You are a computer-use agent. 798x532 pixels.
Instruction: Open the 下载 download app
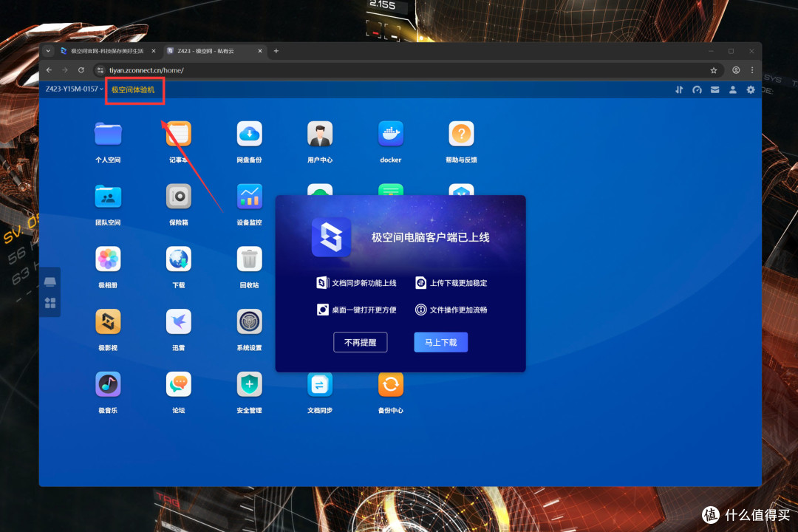click(179, 259)
